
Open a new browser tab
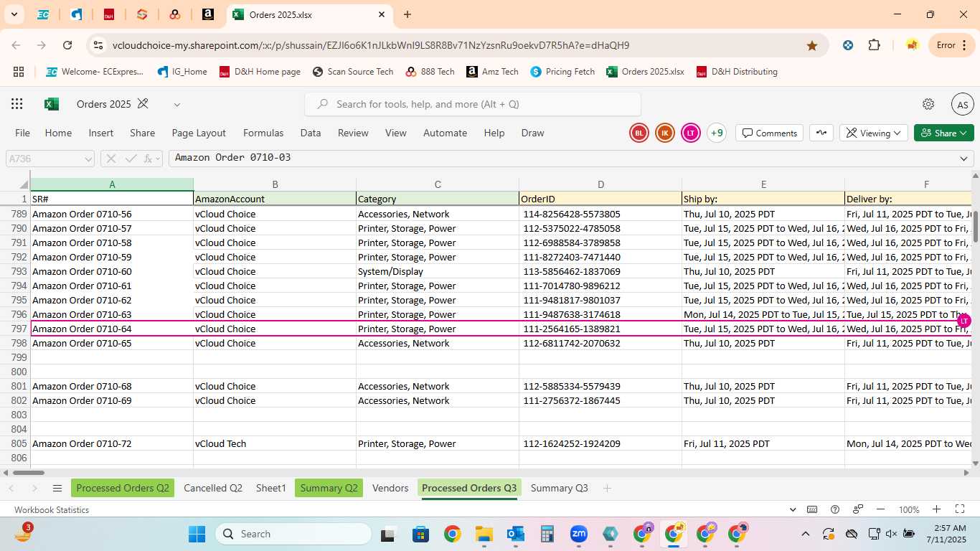tap(407, 14)
